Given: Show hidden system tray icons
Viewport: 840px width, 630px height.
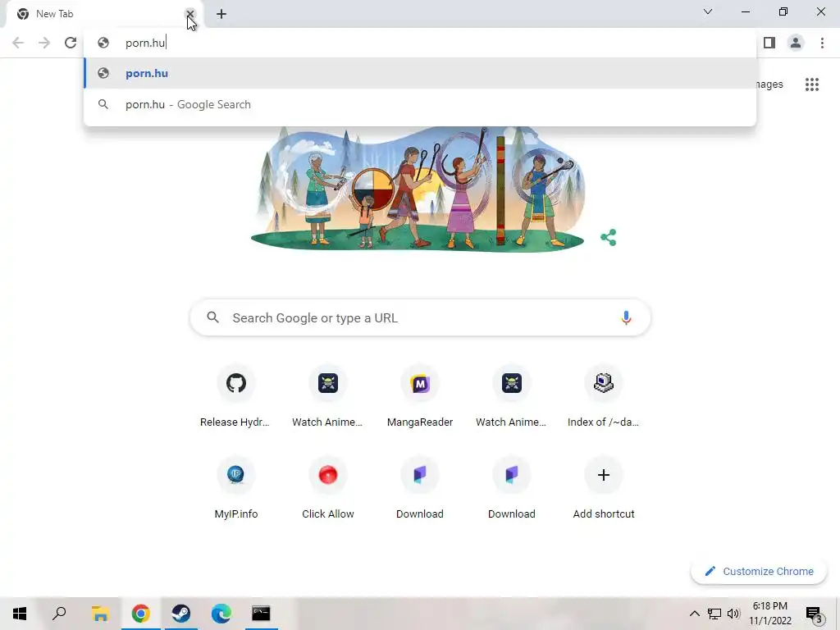Looking at the screenshot, I should [x=694, y=614].
